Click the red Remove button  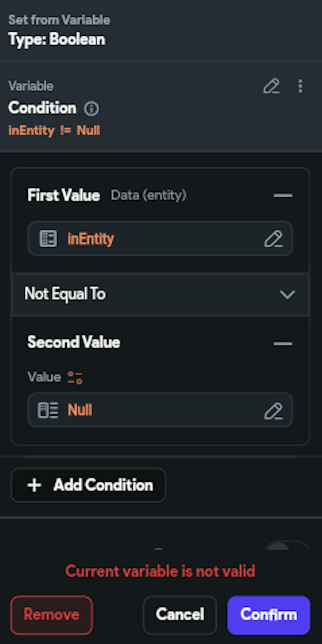coord(52,615)
